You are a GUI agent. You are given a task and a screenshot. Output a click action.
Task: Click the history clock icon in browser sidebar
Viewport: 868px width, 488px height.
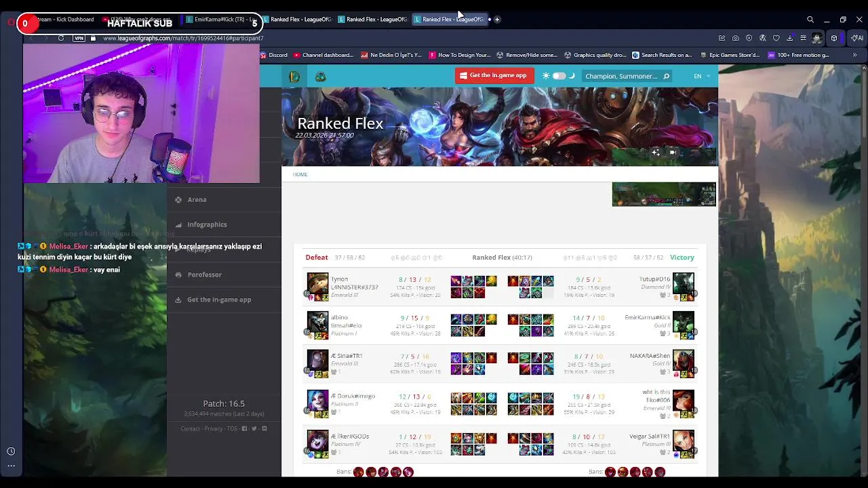[11, 451]
